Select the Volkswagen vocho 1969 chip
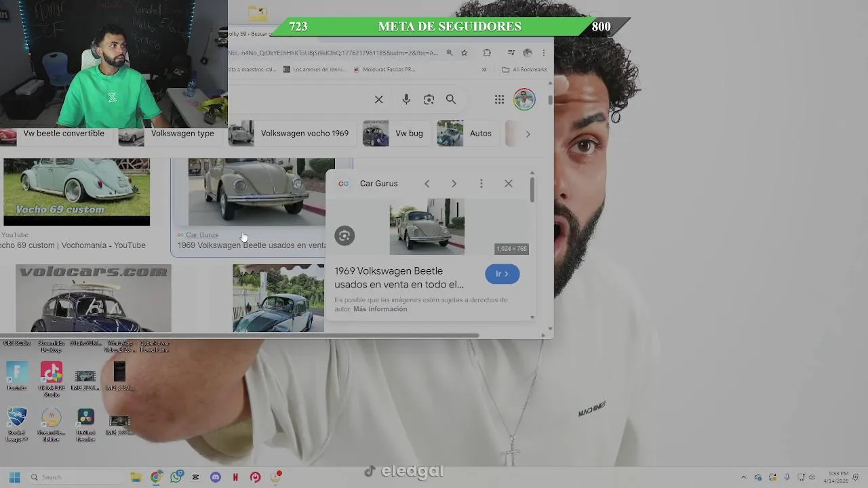868x488 pixels. pos(292,134)
